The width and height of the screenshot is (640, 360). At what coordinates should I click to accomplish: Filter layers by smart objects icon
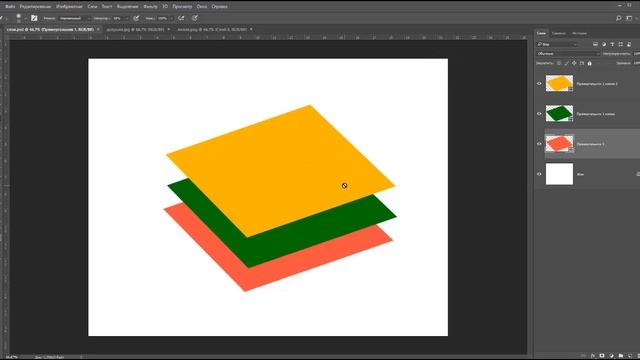(x=629, y=44)
